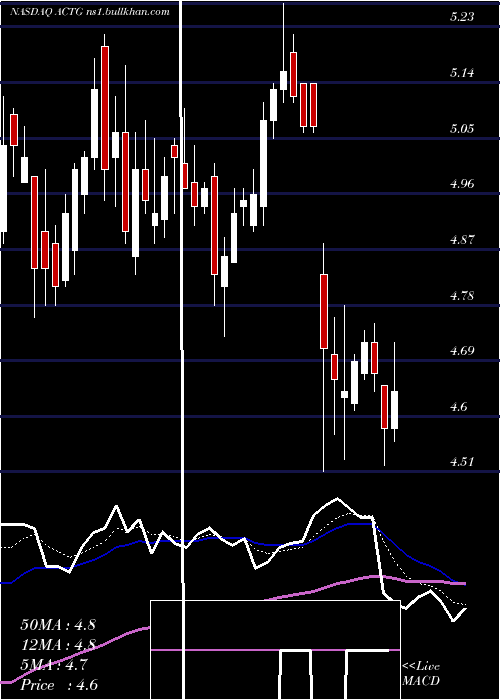This screenshot has width=500, height=700.
Task: Click the 12MA : 4.8 readout
Action: pyautogui.click(x=58, y=645)
